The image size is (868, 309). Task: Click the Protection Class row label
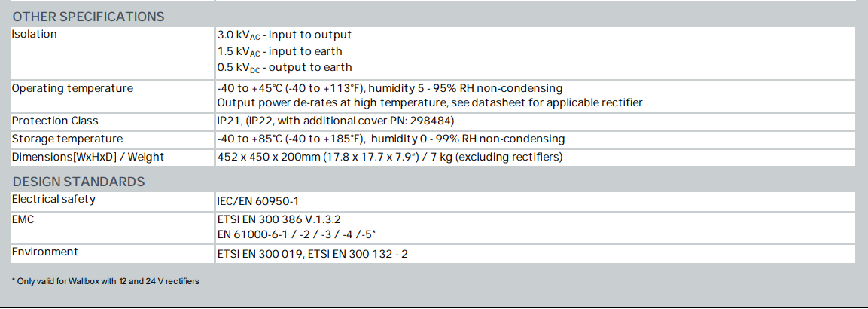coord(55,121)
